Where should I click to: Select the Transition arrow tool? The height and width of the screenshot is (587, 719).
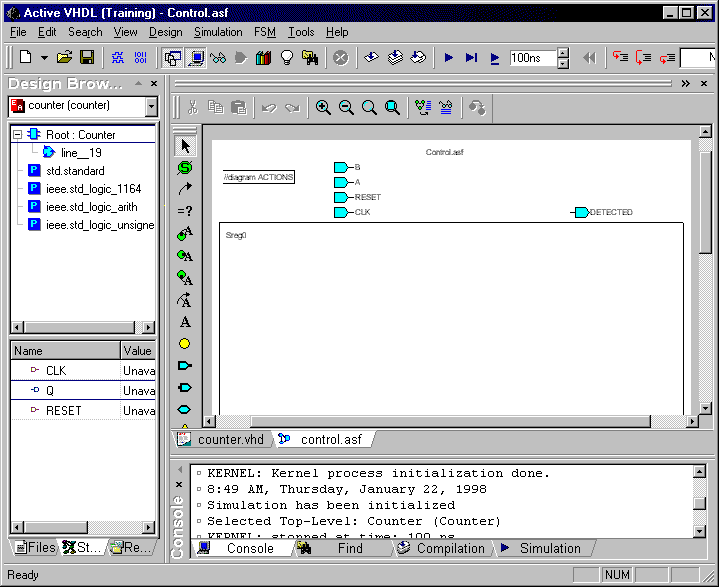(185, 189)
